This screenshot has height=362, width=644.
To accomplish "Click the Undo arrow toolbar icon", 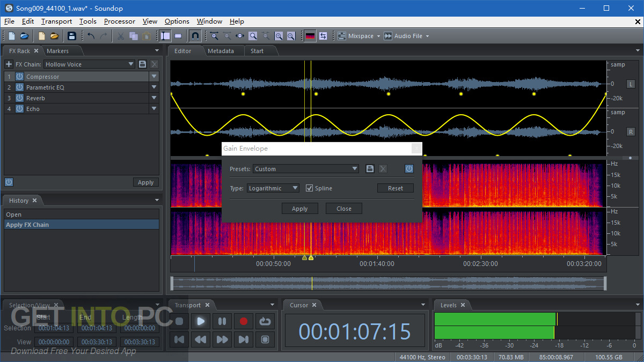I will (x=91, y=36).
